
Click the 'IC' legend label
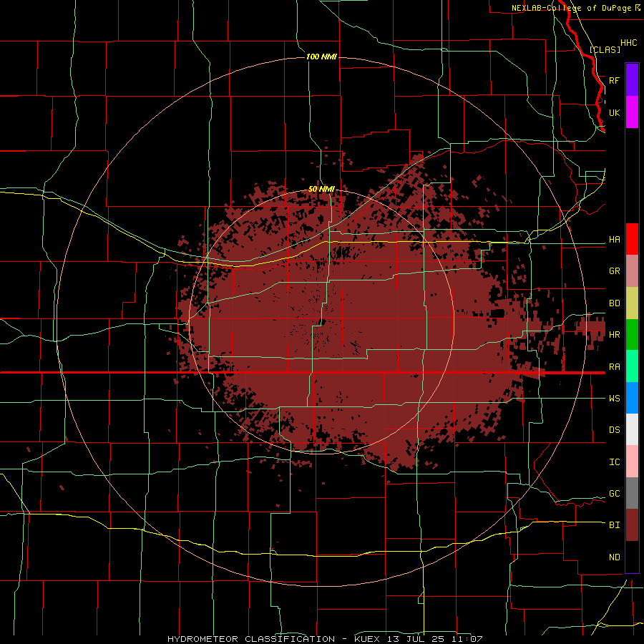(614, 462)
